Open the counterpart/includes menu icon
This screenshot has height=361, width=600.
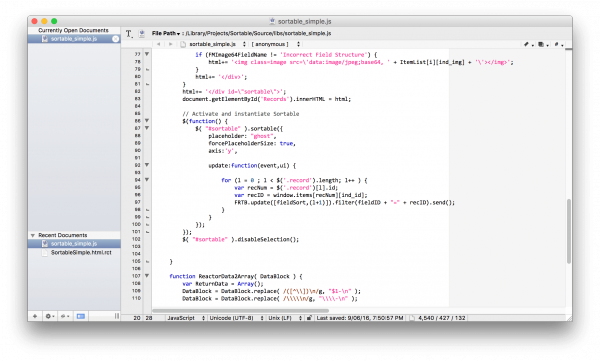[x=543, y=44]
